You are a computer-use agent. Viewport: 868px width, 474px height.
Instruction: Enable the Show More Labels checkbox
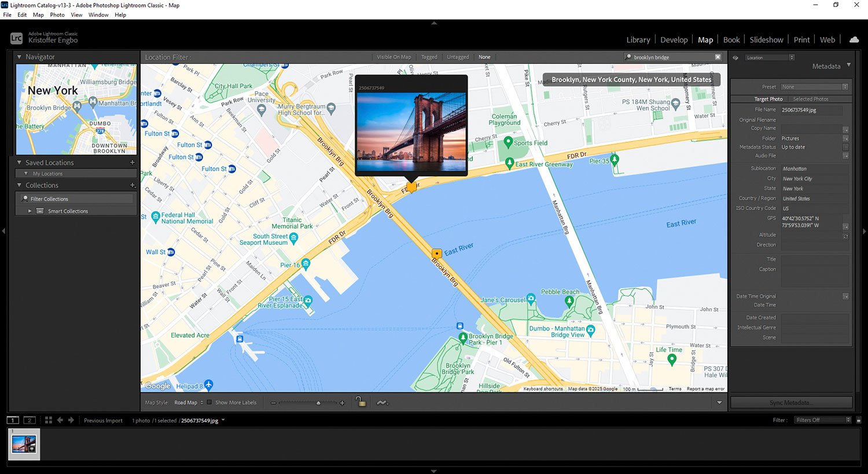click(x=209, y=402)
